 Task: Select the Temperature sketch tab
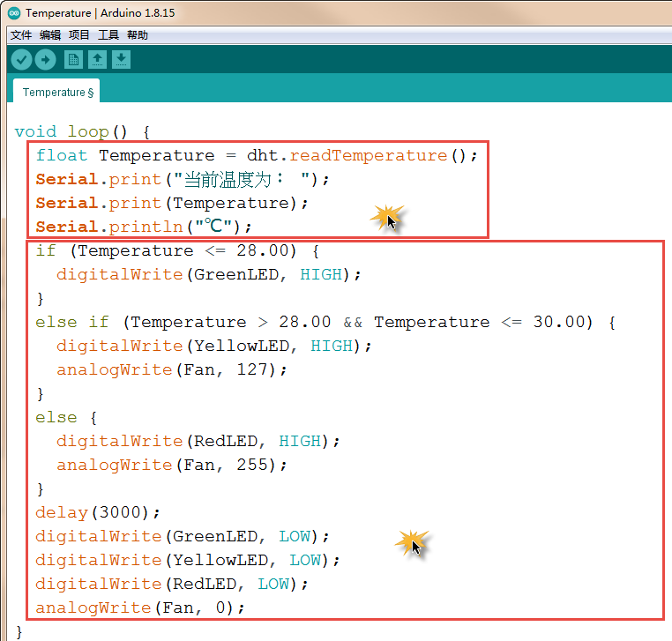[x=56, y=92]
